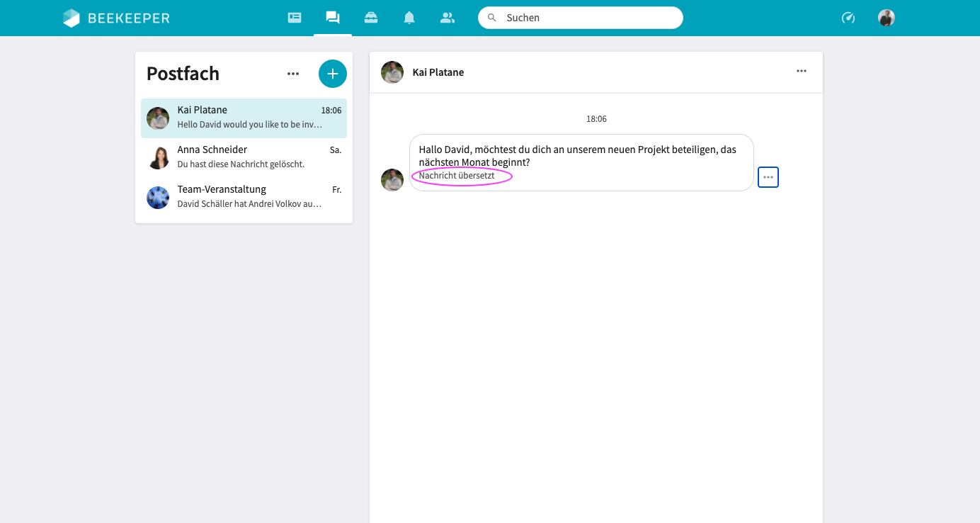
Task: Open the news feed streams icon
Action: point(295,18)
